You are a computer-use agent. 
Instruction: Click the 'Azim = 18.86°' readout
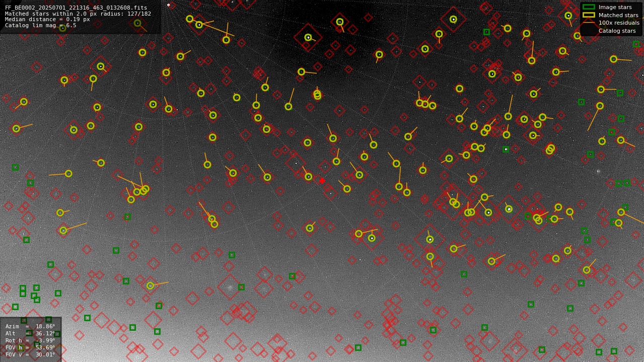pos(30,326)
